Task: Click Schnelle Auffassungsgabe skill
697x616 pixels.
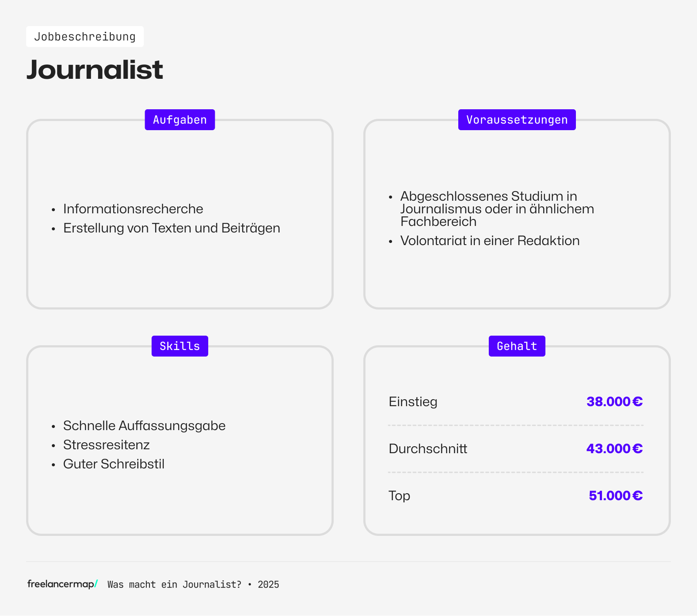Action: (x=144, y=426)
